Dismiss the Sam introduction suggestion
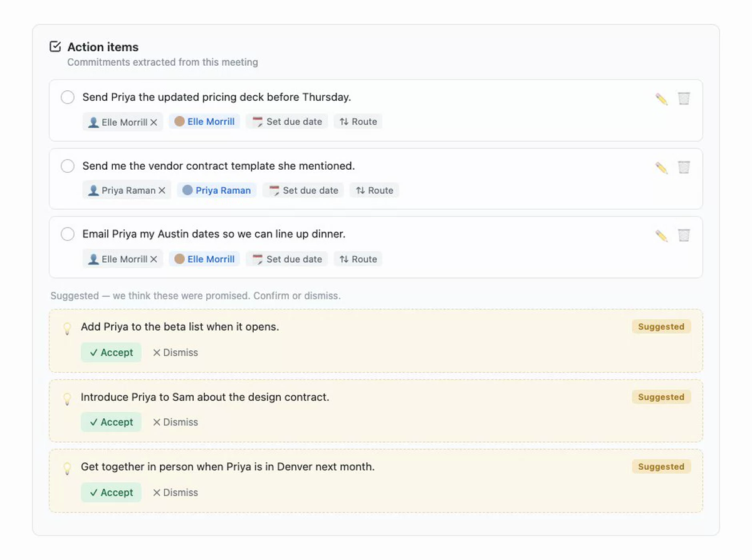 point(175,422)
